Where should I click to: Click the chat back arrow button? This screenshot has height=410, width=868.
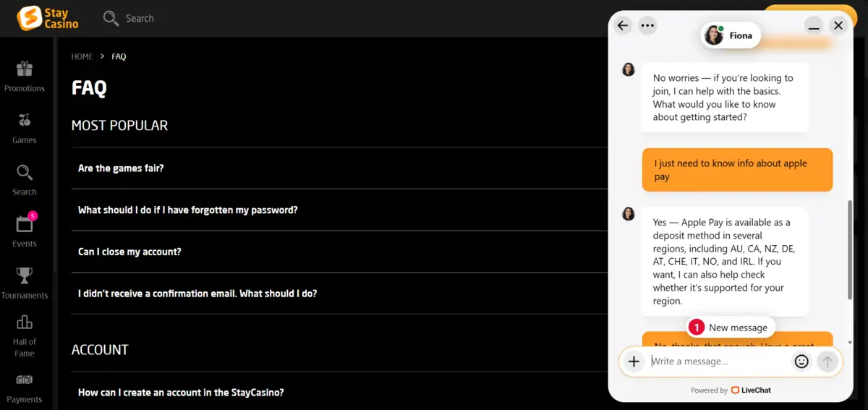pyautogui.click(x=623, y=25)
